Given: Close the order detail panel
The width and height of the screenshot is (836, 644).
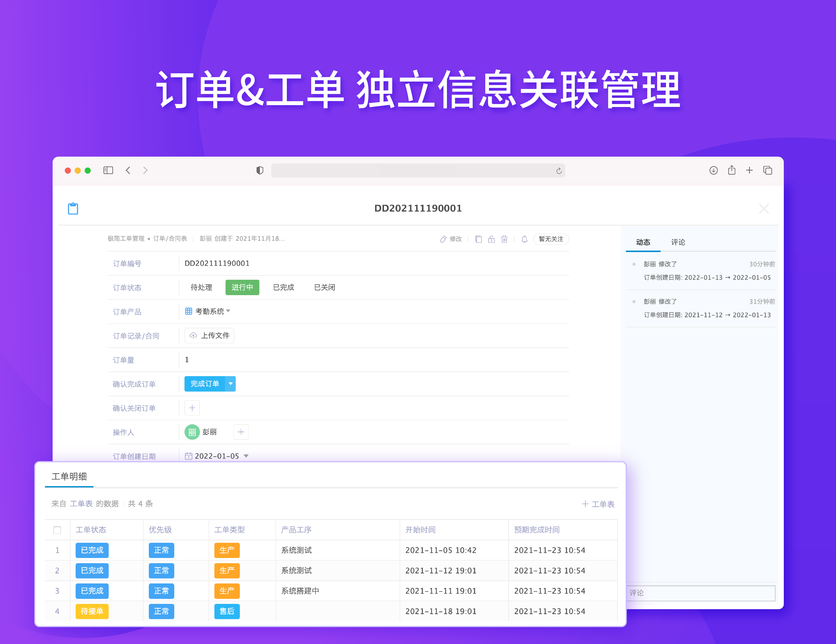Looking at the screenshot, I should (764, 209).
